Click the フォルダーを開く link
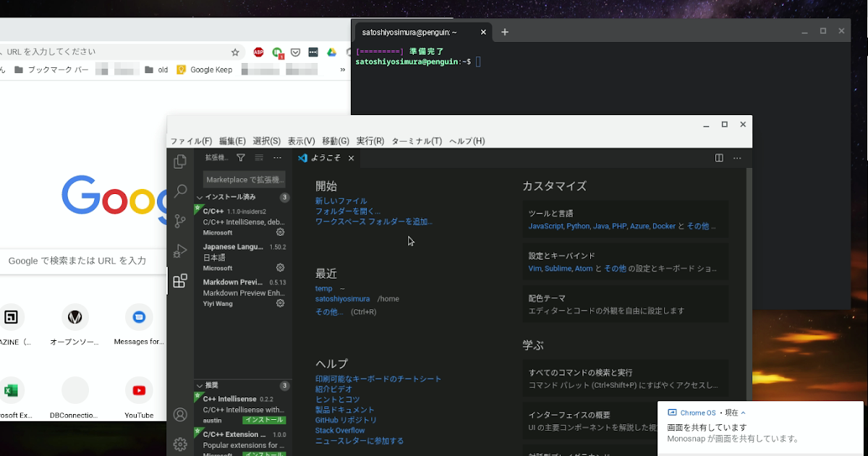 (x=347, y=211)
